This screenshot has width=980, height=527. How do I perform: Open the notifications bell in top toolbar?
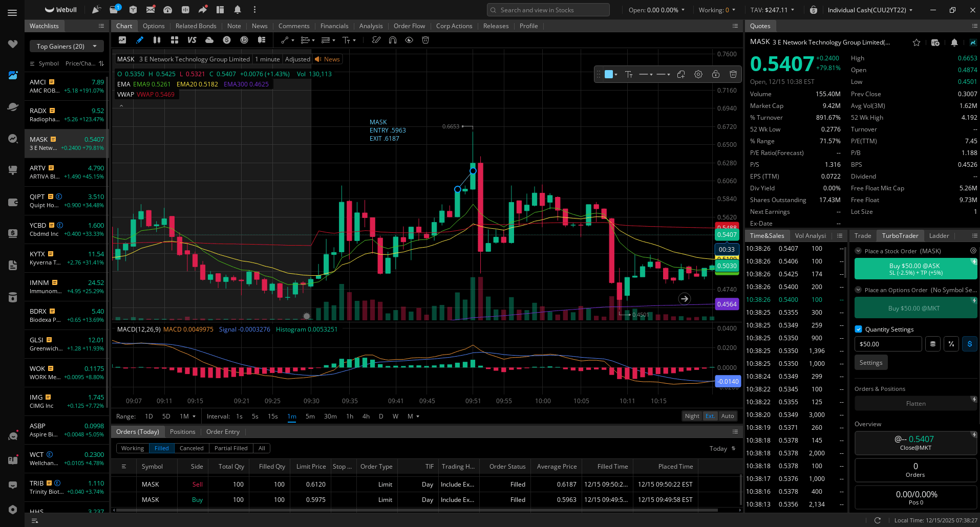pos(238,10)
